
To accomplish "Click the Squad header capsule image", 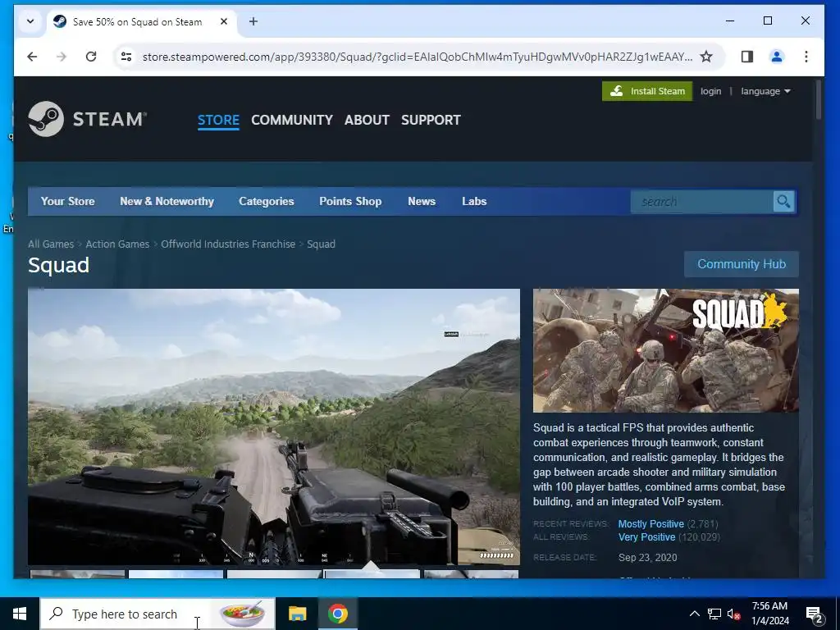I will coord(666,351).
